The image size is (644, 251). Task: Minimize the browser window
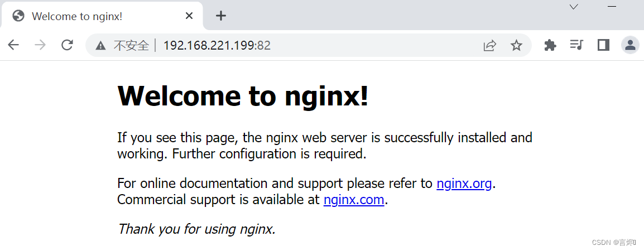(612, 7)
